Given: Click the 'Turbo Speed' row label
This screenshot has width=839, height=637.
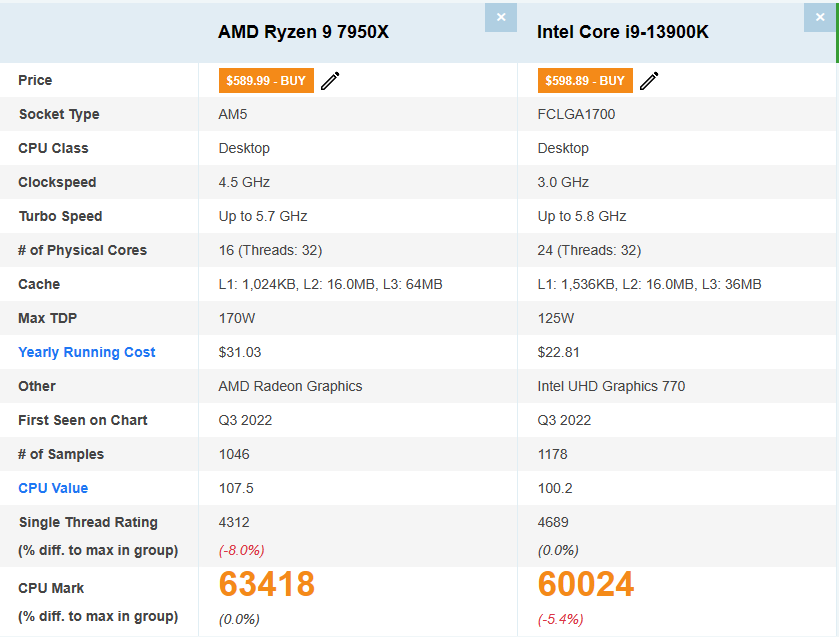Looking at the screenshot, I should tap(60, 216).
